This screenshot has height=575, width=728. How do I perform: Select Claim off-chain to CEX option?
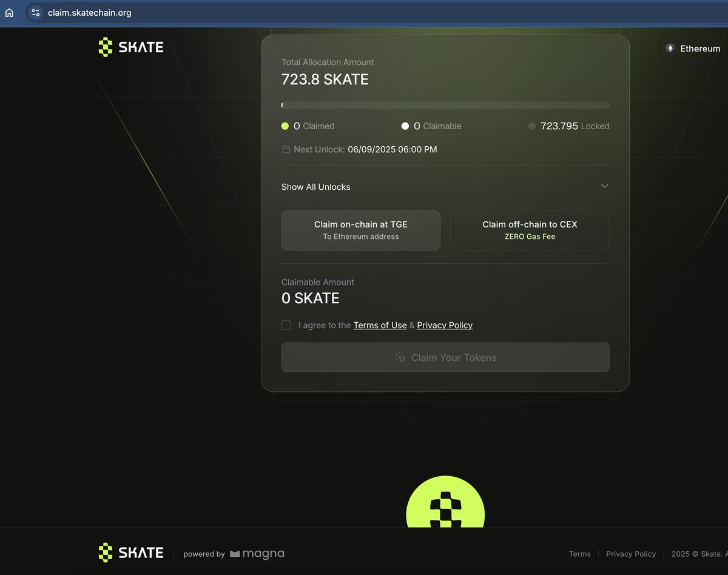[530, 230]
